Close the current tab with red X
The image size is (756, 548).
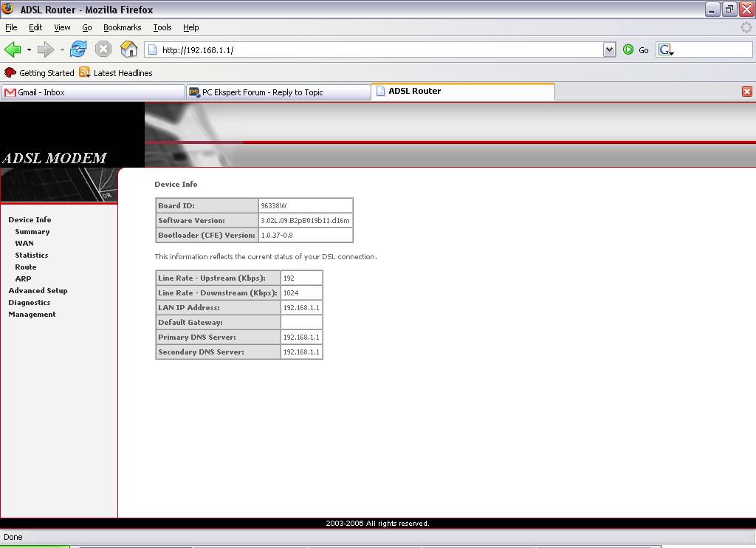(x=746, y=92)
